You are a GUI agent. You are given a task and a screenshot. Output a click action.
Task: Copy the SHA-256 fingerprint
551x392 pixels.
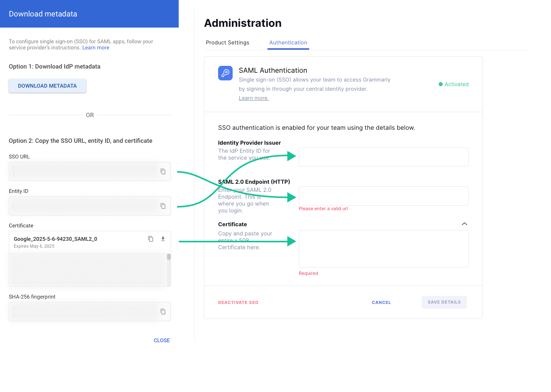click(x=163, y=312)
